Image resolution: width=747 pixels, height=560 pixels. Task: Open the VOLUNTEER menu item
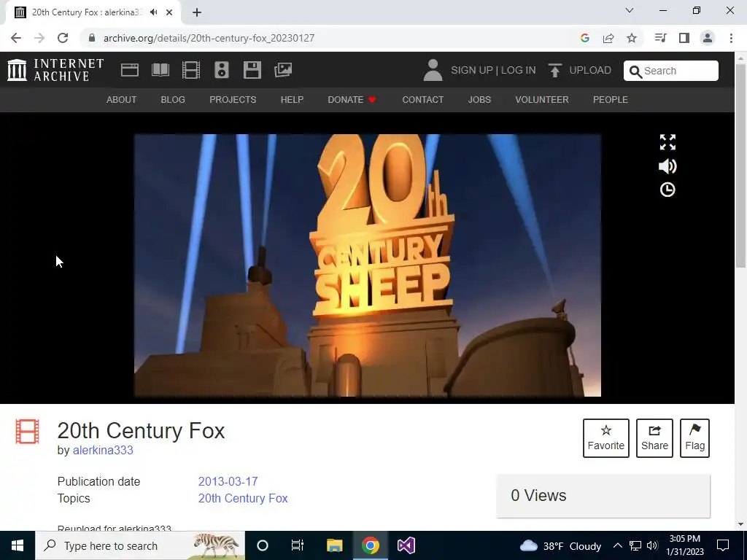click(542, 99)
